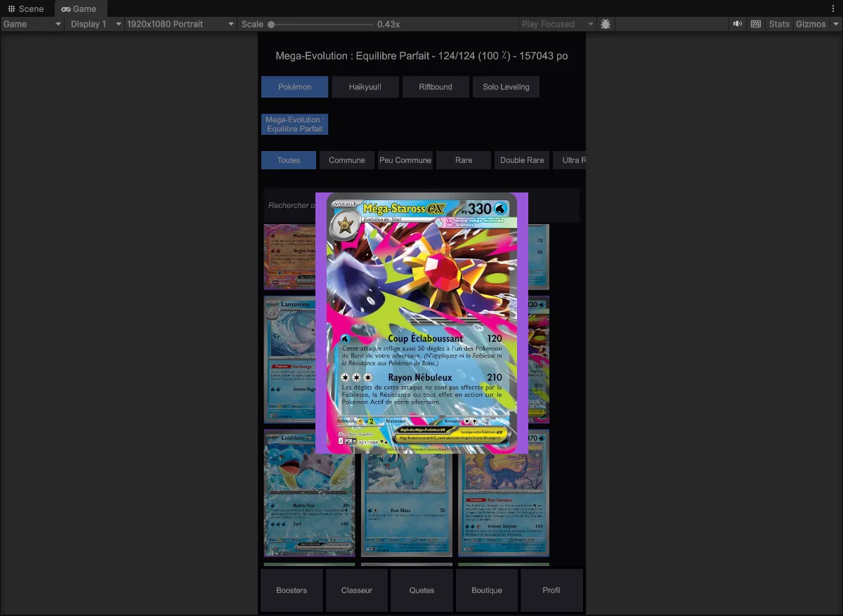Viewport: 843px width, 616px height.
Task: Filter cards by Rare rarity
Action: point(464,160)
